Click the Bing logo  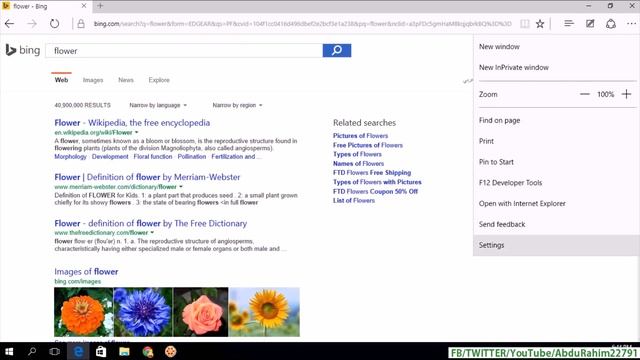tap(23, 50)
